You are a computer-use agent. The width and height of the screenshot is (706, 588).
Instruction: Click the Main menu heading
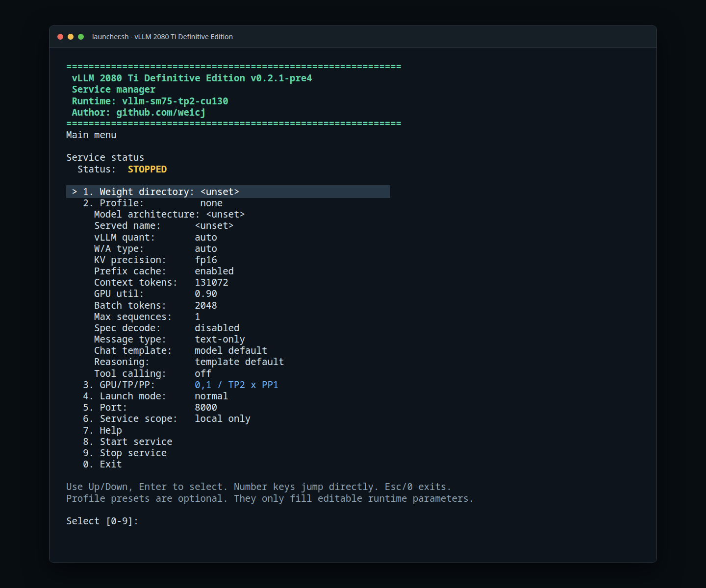pyautogui.click(x=91, y=135)
